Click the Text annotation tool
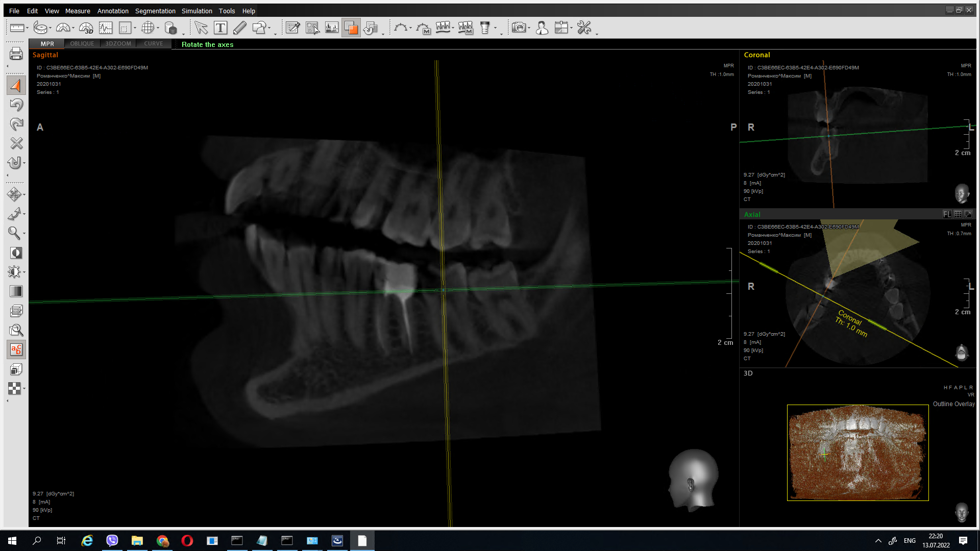 coord(220,28)
